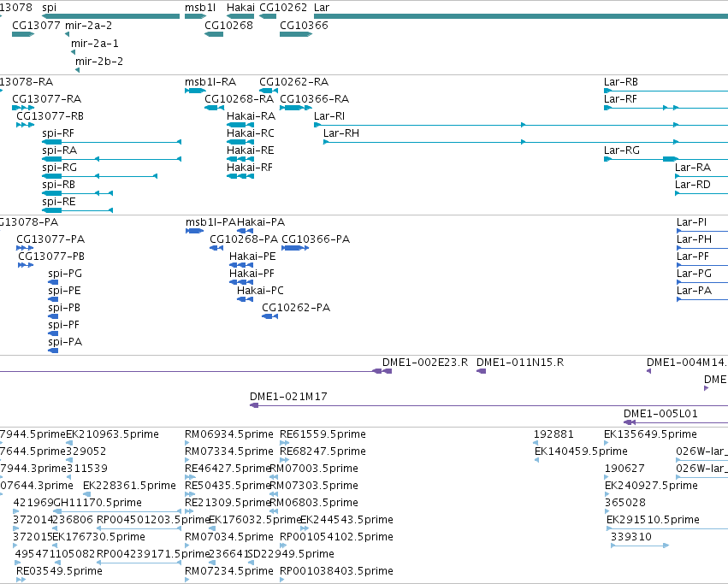
Task: Open the mir-2a-2 gene label
Action: [x=88, y=25]
